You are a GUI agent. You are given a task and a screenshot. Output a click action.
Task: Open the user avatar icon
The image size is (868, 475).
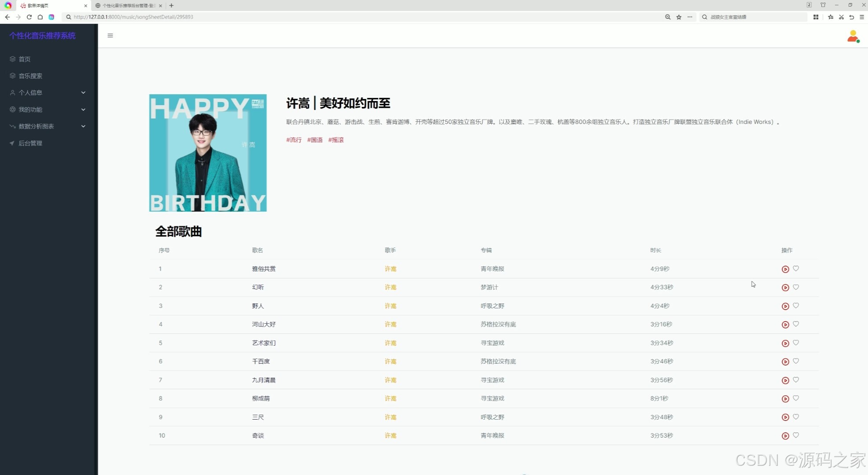click(x=853, y=36)
